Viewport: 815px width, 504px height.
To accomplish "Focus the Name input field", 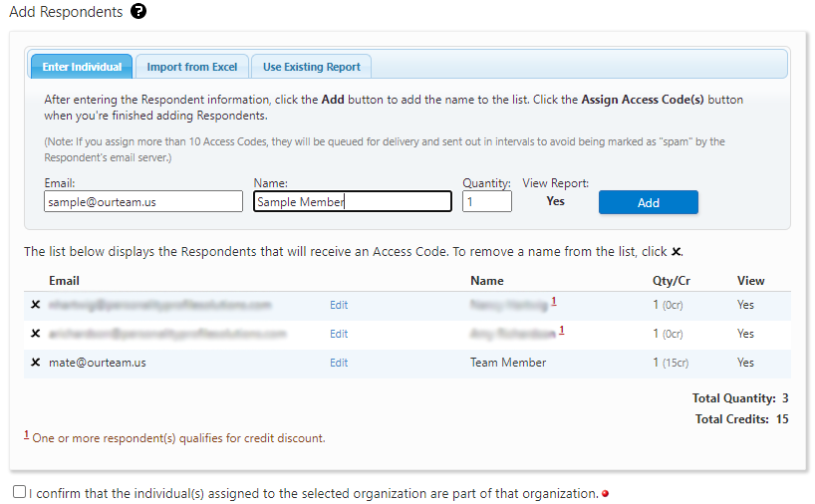I will 353,201.
